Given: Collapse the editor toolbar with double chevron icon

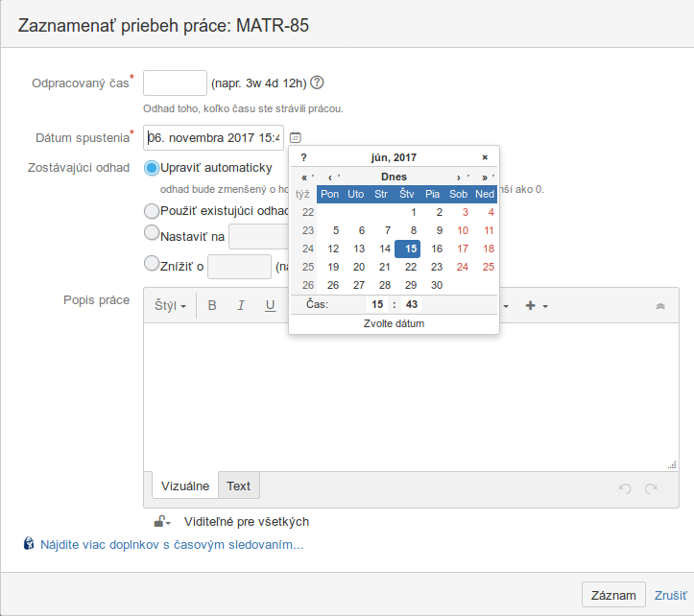Looking at the screenshot, I should (x=660, y=306).
